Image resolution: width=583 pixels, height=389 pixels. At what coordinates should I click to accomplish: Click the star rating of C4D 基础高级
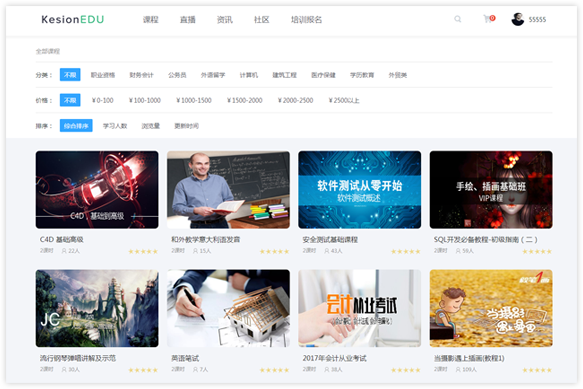[143, 252]
